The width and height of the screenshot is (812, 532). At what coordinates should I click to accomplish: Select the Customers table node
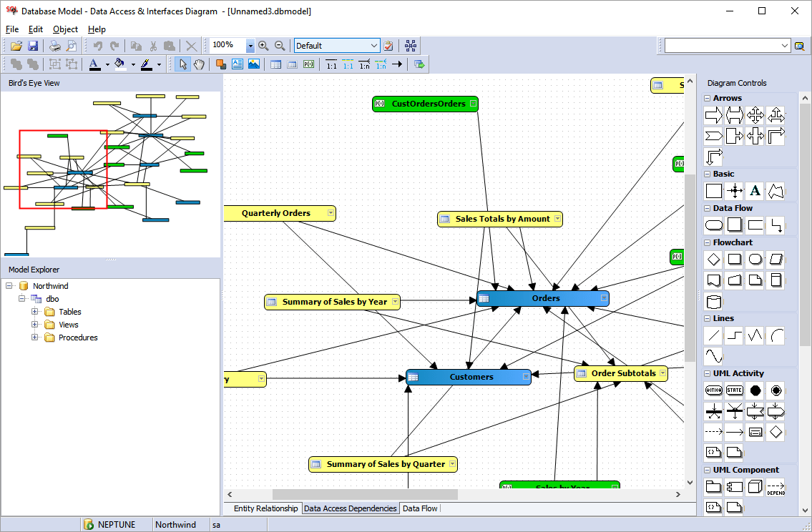click(469, 377)
